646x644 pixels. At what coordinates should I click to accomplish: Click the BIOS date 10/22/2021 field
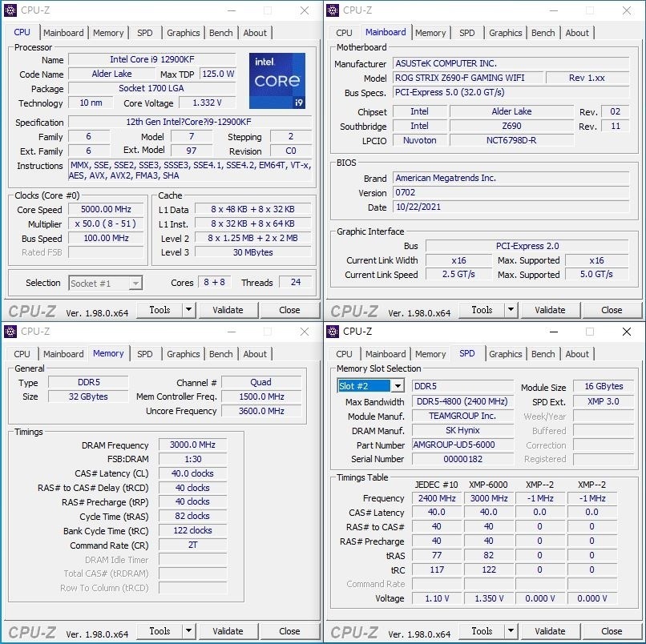(511, 207)
